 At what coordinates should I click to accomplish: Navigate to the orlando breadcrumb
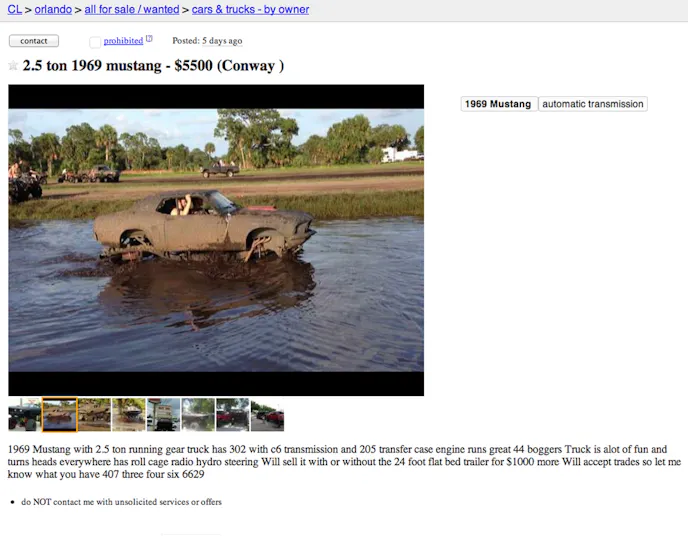[x=53, y=9]
